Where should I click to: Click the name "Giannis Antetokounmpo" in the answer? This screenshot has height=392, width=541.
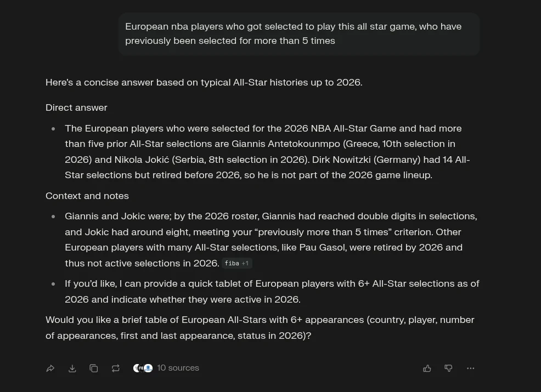[x=285, y=144]
